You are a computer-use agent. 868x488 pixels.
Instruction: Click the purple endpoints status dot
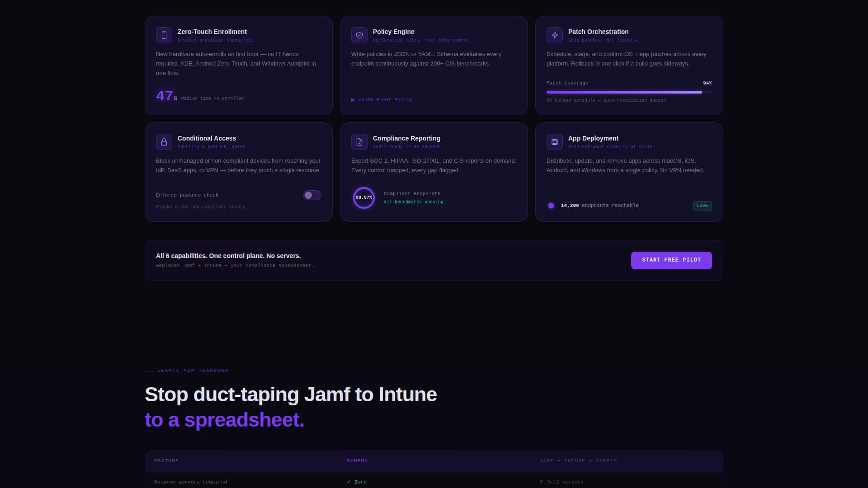[551, 206]
